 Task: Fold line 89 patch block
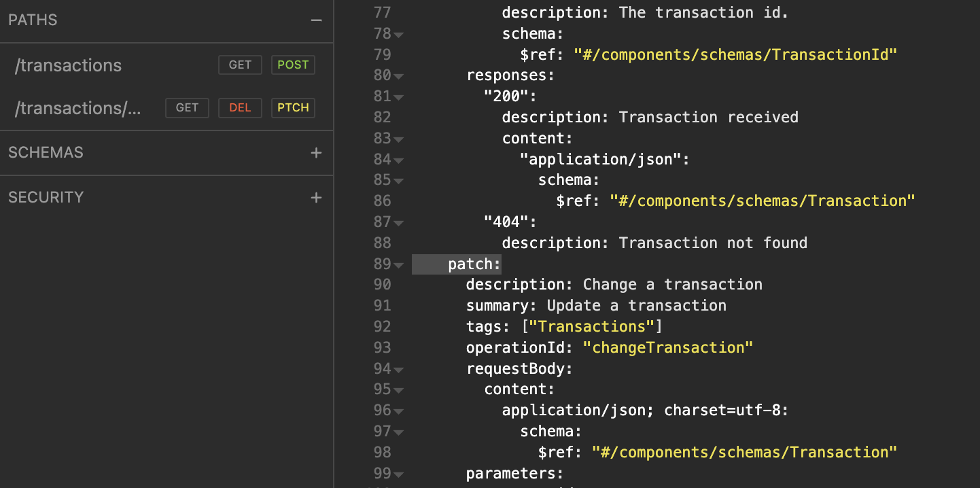(399, 265)
